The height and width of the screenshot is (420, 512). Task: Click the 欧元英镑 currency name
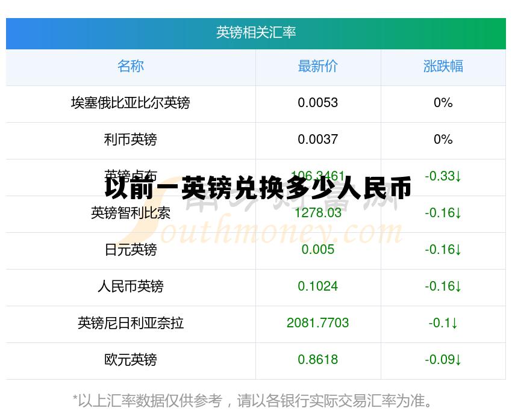(x=131, y=360)
